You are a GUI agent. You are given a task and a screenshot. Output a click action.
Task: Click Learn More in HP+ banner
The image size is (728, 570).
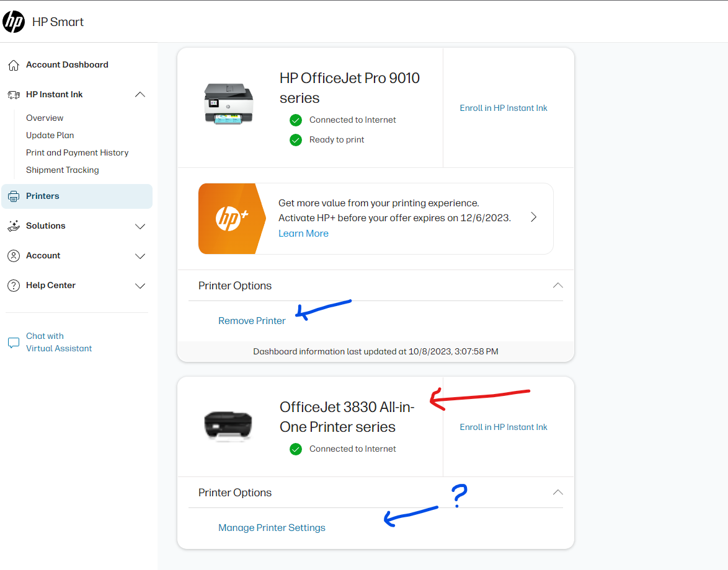coord(303,234)
